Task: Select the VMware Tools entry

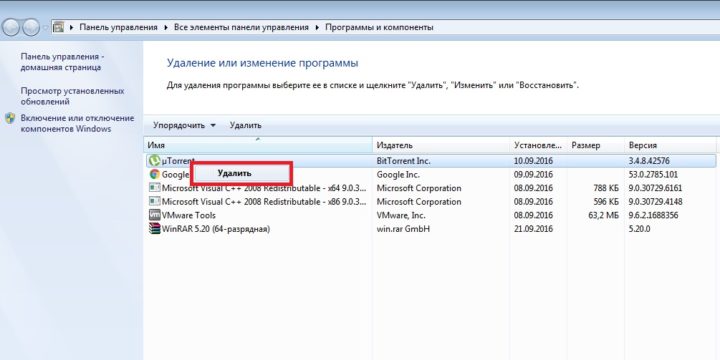Action: tap(188, 215)
